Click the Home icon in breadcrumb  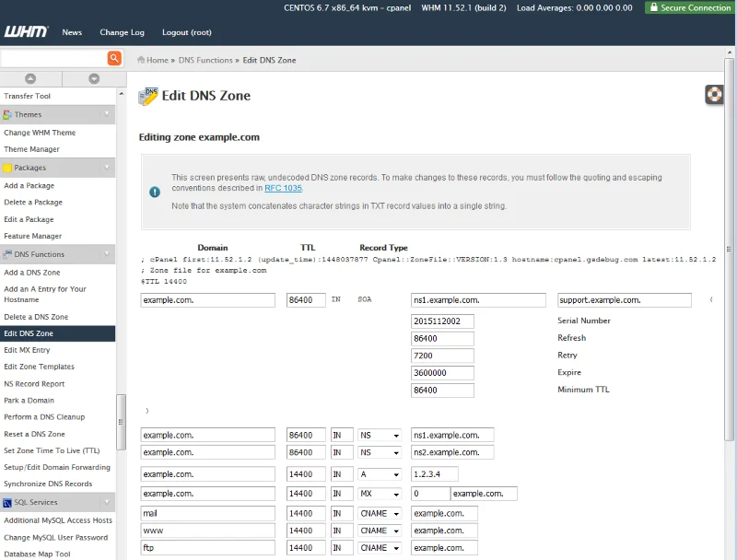(x=141, y=60)
